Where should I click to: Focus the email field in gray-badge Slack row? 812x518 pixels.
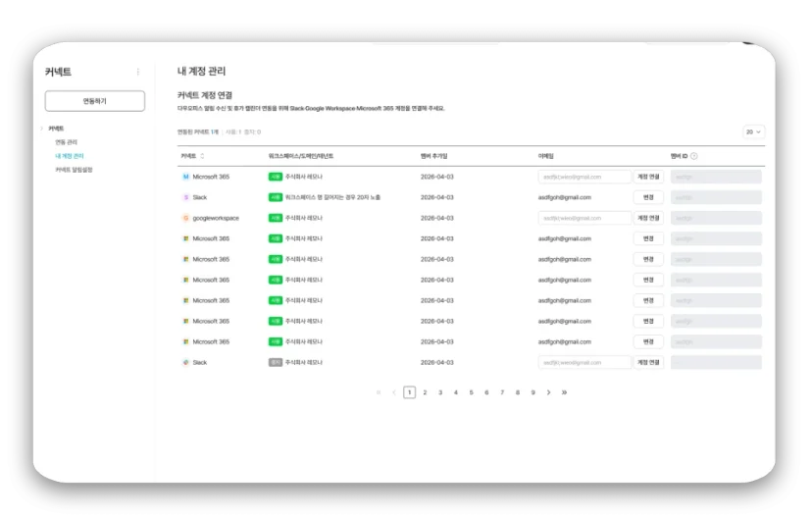click(584, 363)
